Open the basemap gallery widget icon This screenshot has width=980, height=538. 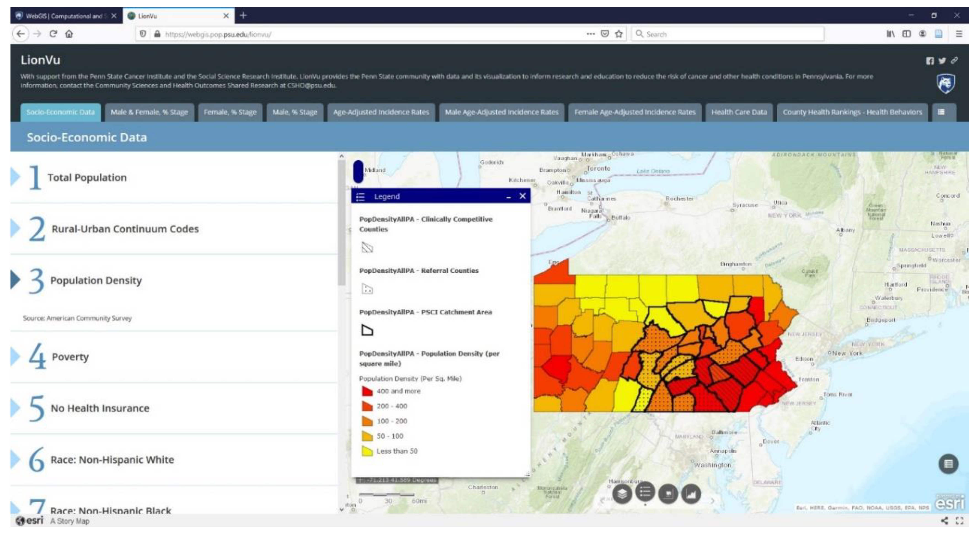668,494
